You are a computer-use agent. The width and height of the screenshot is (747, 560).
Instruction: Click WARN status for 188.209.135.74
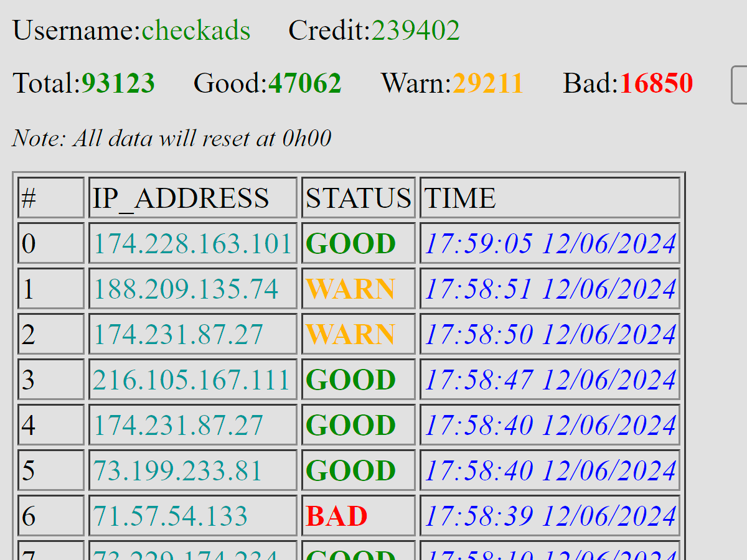click(350, 289)
